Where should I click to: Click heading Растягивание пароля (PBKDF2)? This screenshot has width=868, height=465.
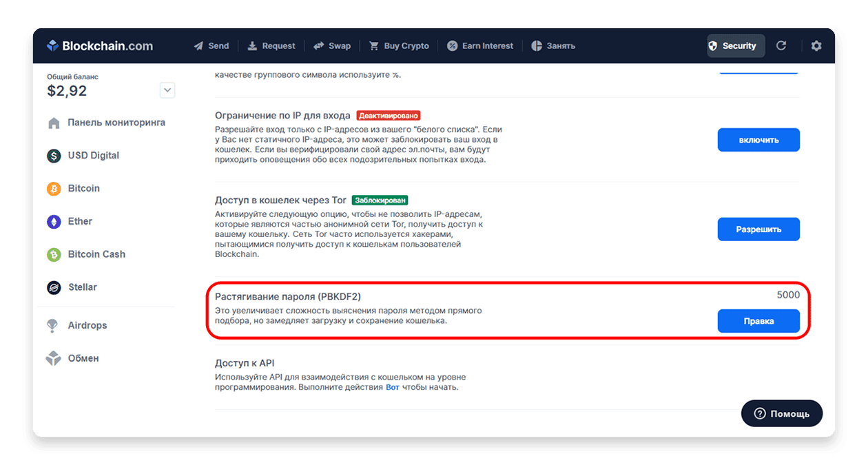pos(288,297)
